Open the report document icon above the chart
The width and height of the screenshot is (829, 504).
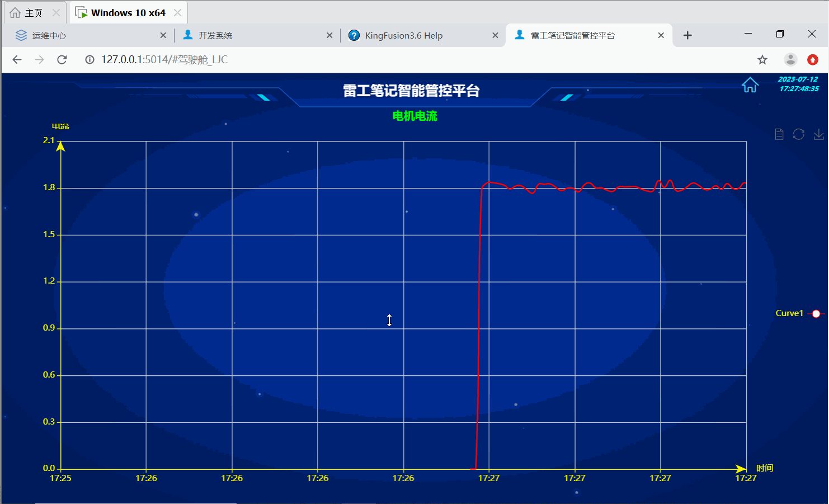pos(779,134)
